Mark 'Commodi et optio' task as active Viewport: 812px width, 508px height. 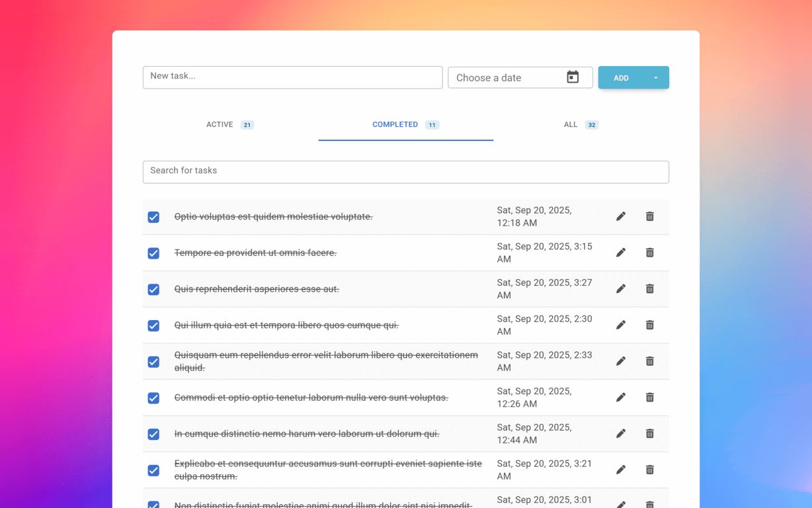153,398
